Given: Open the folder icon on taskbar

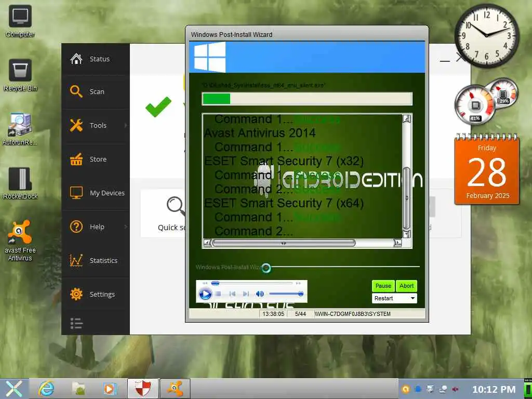Looking at the screenshot, I should (x=78, y=389).
